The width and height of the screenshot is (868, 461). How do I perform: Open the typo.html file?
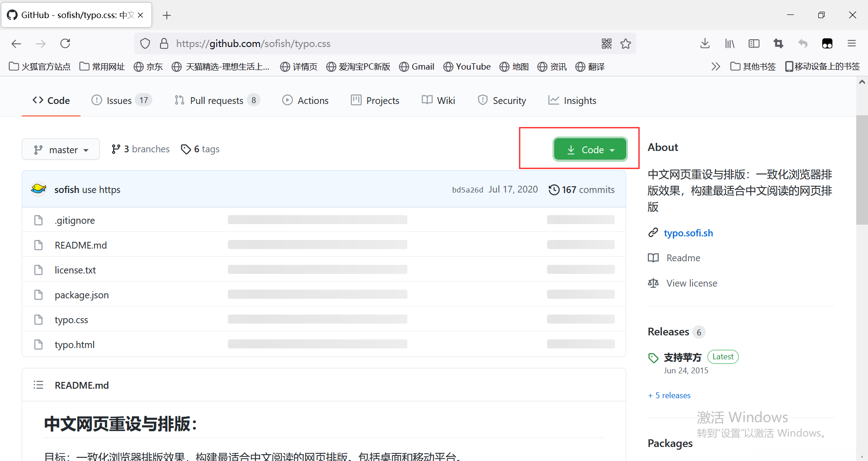point(75,344)
